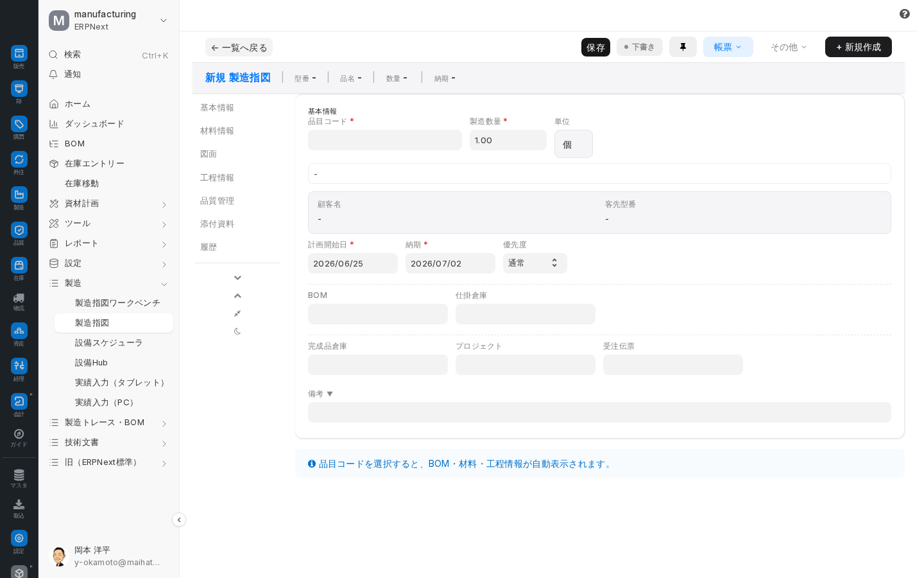Open 実績入力（PC）
The image size is (924, 578).
pyautogui.click(x=114, y=403)
